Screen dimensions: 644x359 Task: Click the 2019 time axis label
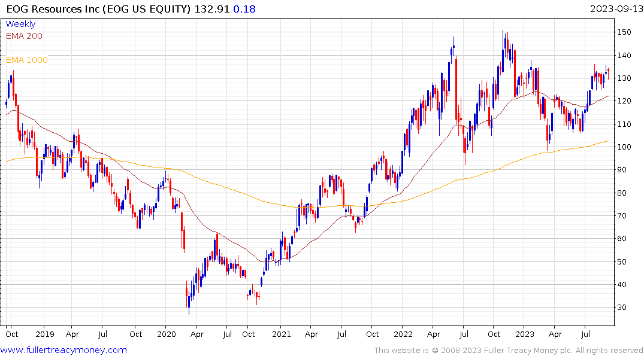[45, 334]
